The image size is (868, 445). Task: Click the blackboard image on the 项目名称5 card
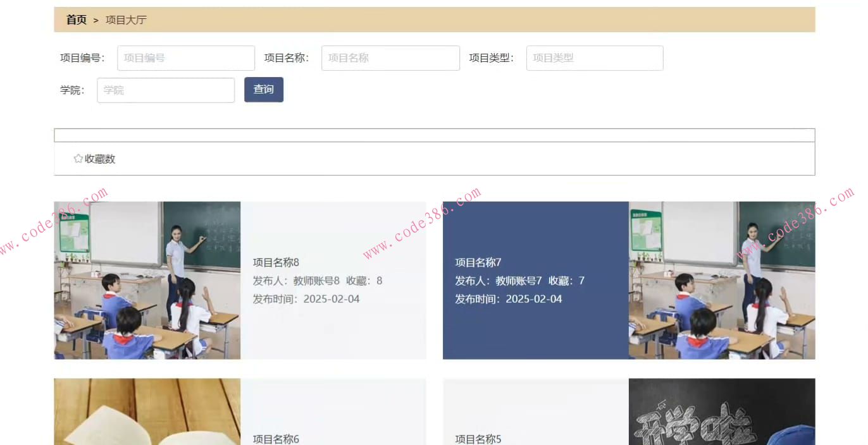[721, 411]
